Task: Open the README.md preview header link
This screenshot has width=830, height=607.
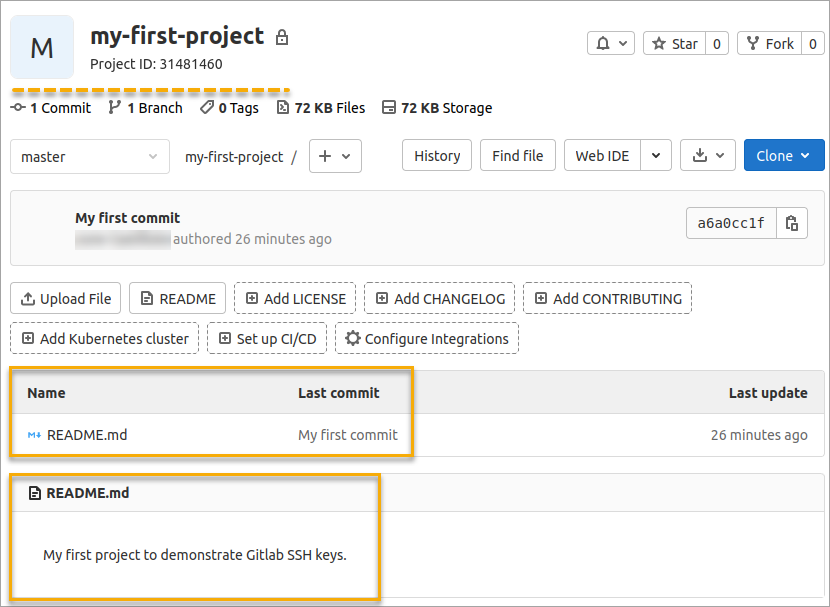Action: pyautogui.click(x=88, y=493)
